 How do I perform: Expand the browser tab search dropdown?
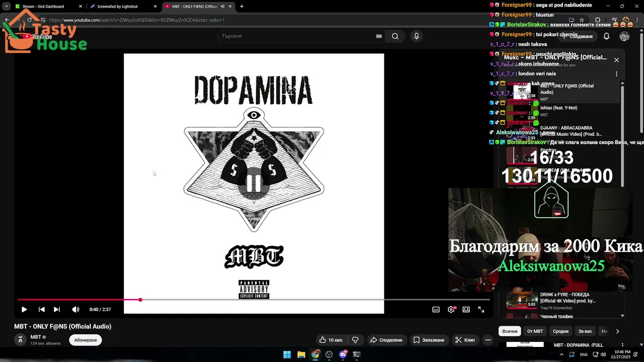pyautogui.click(x=6, y=7)
